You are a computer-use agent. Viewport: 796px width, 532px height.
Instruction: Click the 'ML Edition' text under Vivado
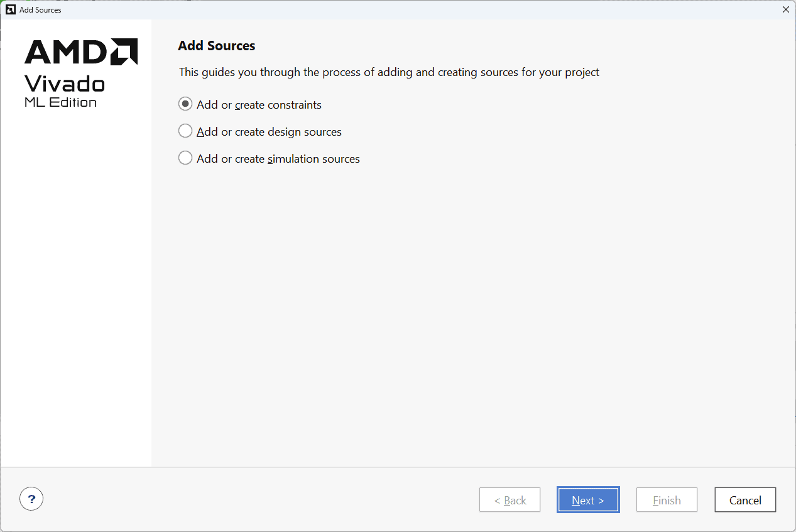pyautogui.click(x=61, y=102)
